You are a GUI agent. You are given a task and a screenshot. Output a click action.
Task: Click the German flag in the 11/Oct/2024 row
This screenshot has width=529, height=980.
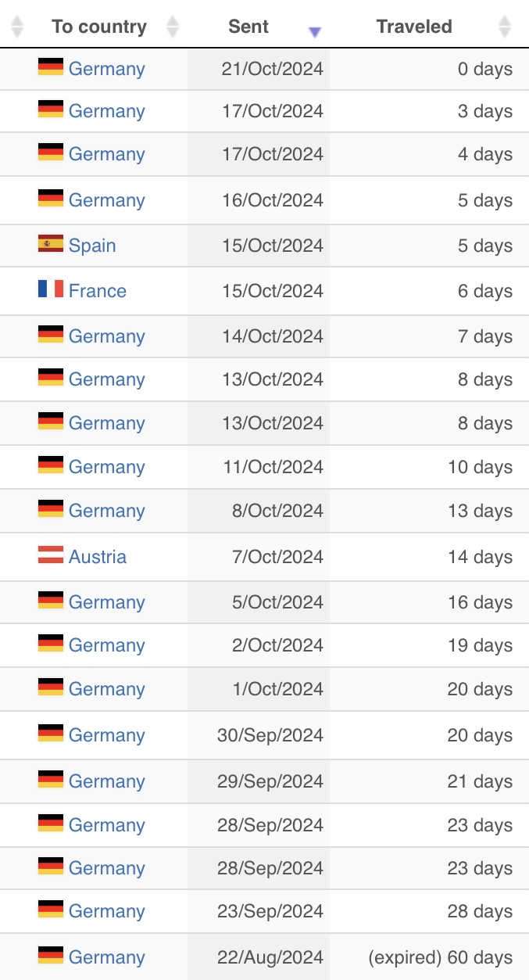click(x=51, y=465)
